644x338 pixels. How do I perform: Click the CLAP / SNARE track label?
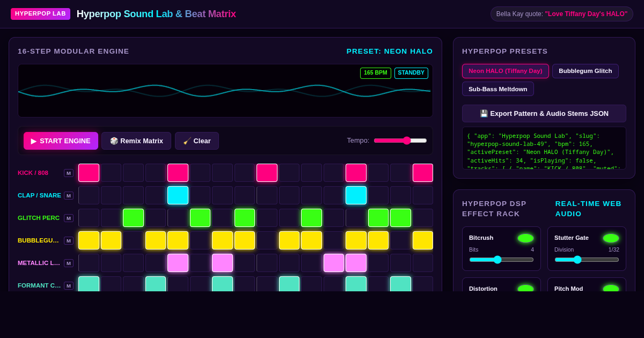(39, 195)
